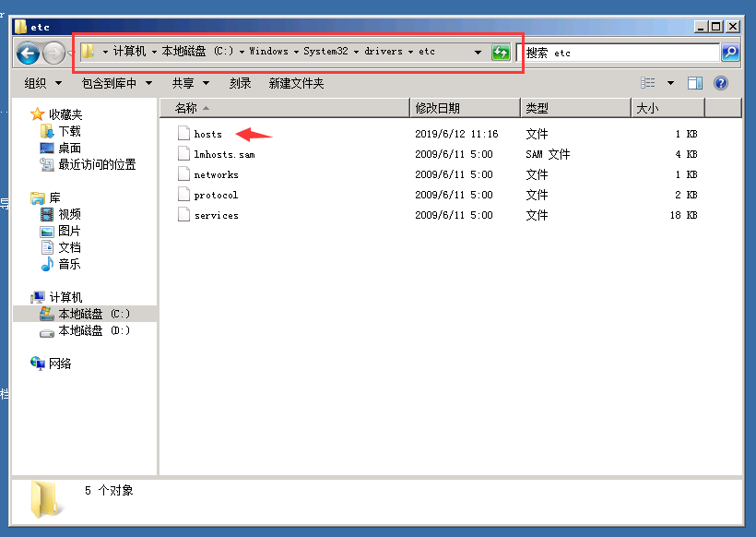Expand the arrow after Windows in the path
Viewport: 756px width, 537px height.
(x=296, y=52)
